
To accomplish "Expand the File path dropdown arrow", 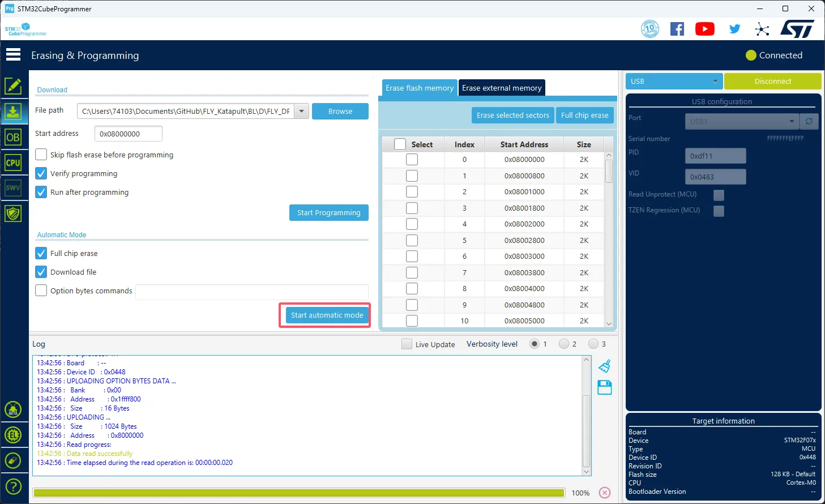I will (302, 111).
